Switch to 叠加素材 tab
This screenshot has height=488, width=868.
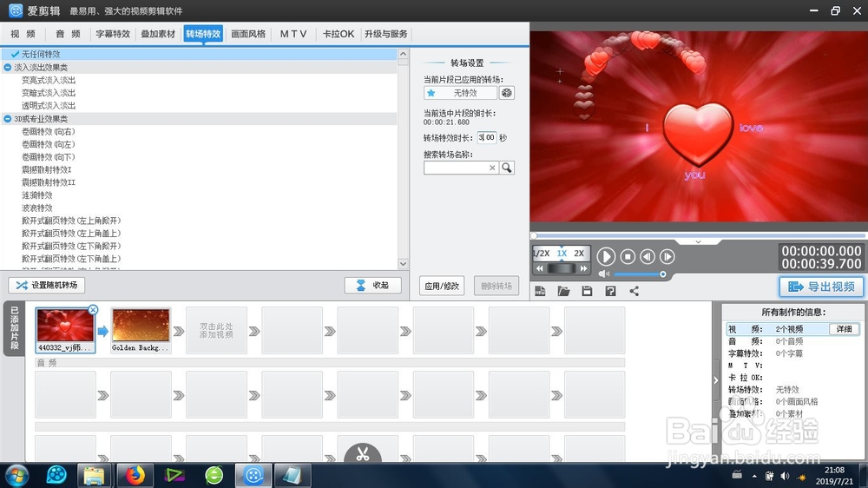pos(158,34)
